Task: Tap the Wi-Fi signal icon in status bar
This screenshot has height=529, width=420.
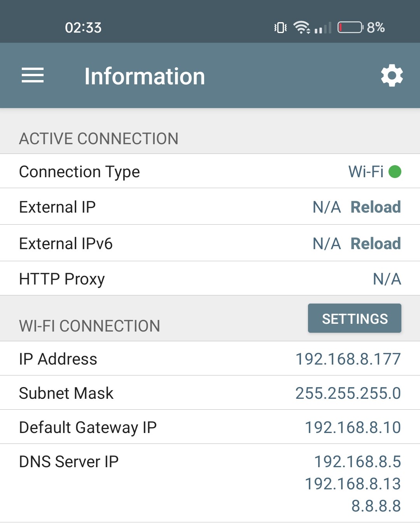Action: pos(302,27)
